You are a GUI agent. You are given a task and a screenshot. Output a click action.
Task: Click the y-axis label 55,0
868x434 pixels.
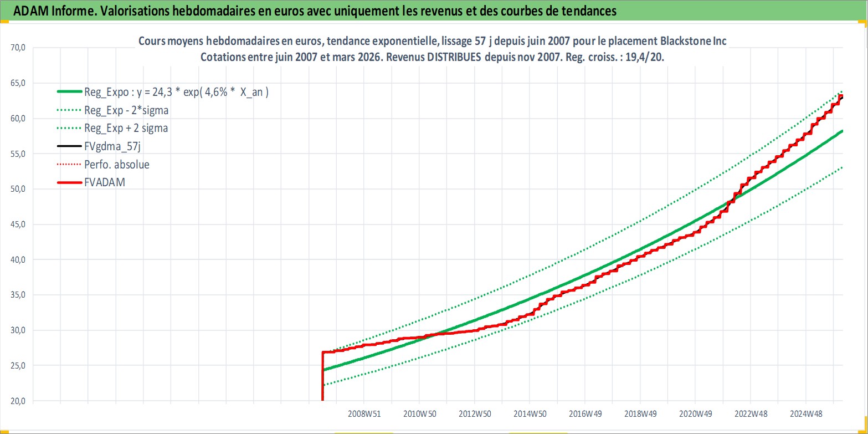click(x=18, y=154)
